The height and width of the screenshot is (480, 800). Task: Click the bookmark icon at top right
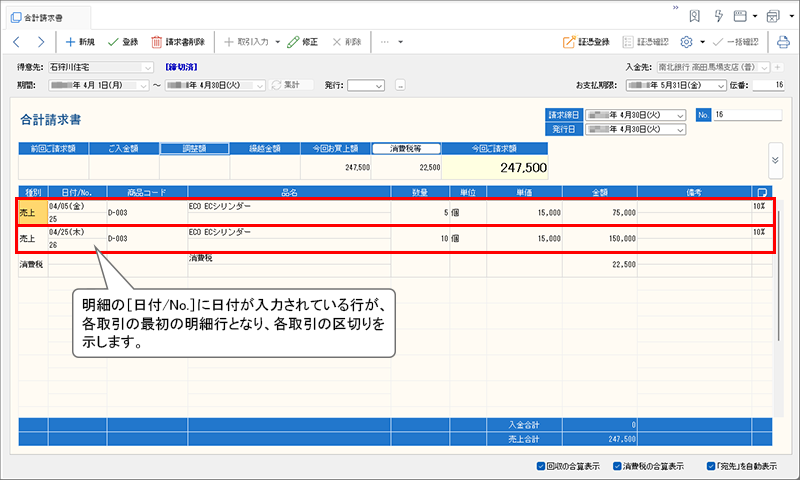pyautogui.click(x=694, y=16)
